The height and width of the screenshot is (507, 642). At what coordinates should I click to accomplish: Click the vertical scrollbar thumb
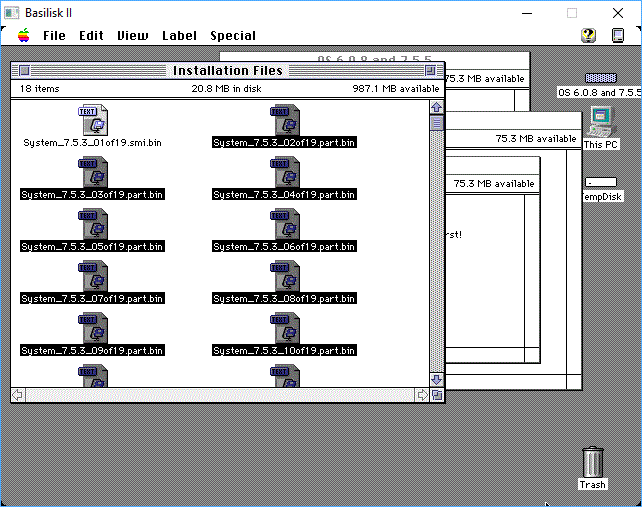coord(436,123)
